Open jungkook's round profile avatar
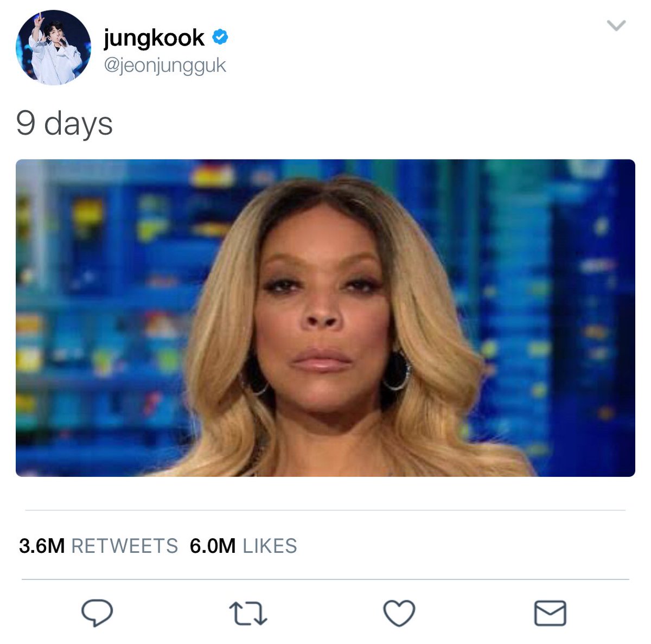The image size is (651, 644). pos(53,48)
